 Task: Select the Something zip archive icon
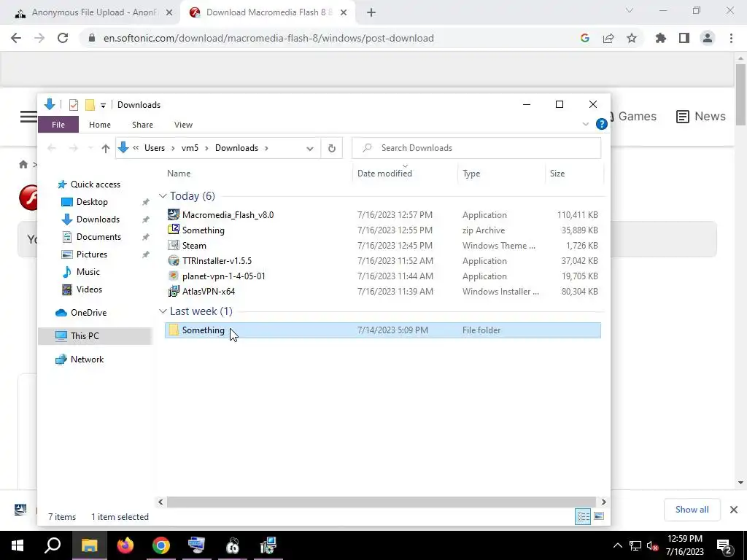(x=174, y=230)
